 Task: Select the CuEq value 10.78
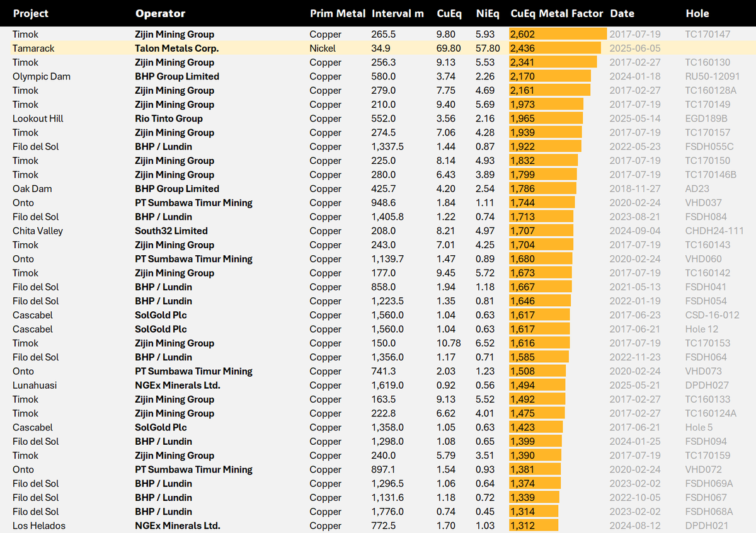click(x=449, y=343)
